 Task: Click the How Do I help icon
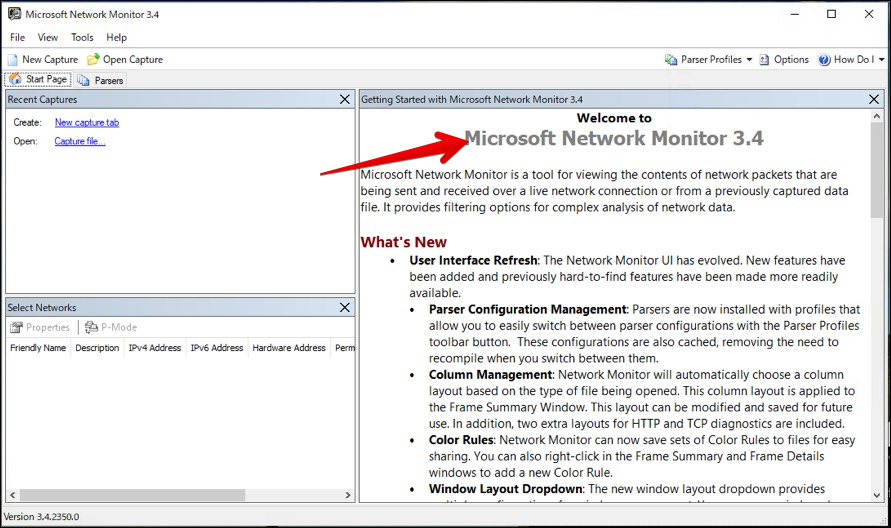click(x=824, y=60)
